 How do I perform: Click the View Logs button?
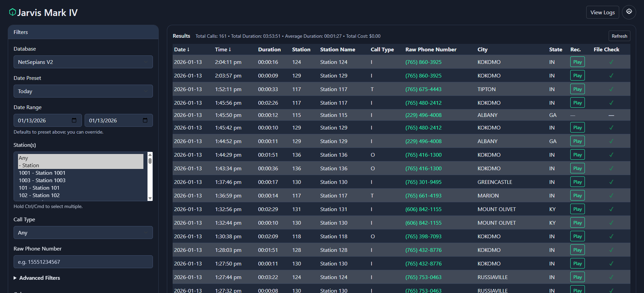pos(602,12)
